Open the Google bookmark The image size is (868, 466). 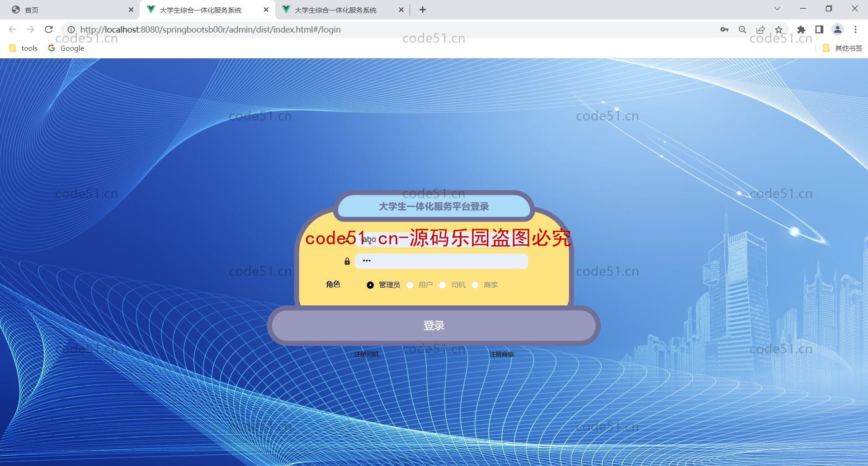coord(66,48)
